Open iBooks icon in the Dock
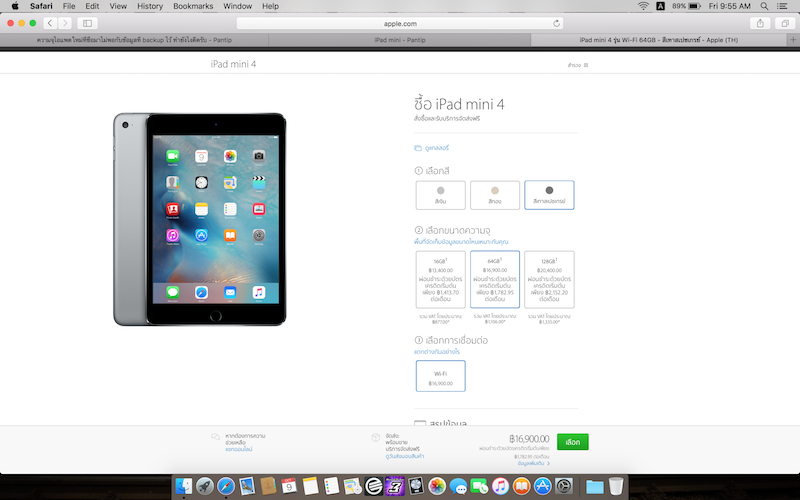The width and height of the screenshot is (800, 500). (521, 486)
